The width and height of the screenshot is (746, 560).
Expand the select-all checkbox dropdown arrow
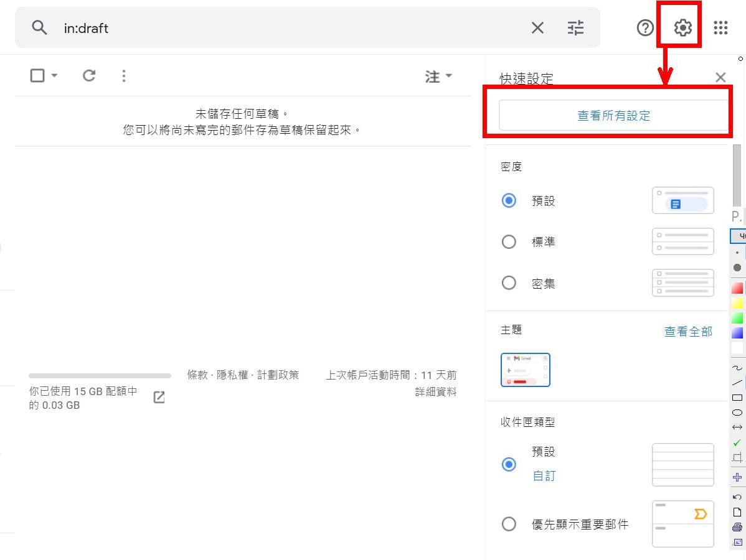(x=54, y=75)
